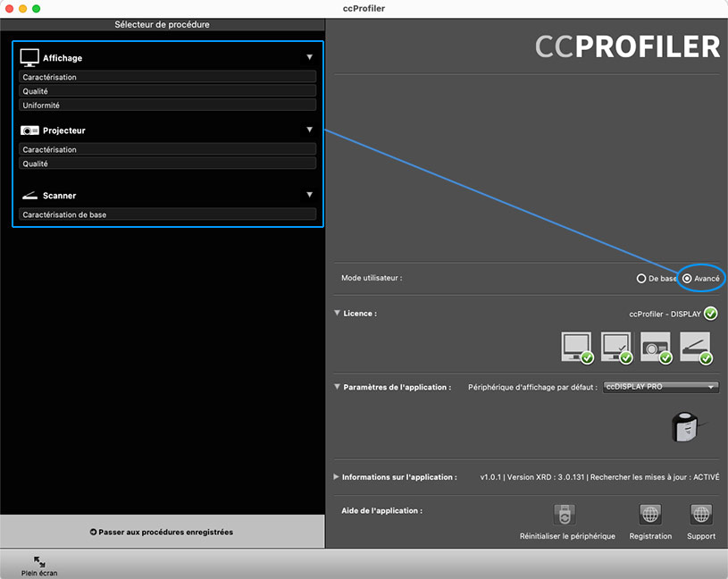
Task: Choose Qualité under Projecteur
Action: click(168, 164)
